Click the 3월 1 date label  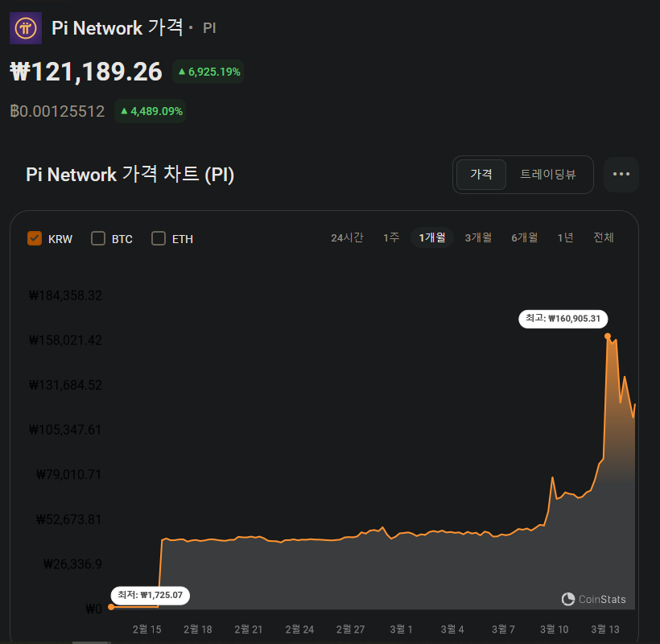click(x=401, y=630)
